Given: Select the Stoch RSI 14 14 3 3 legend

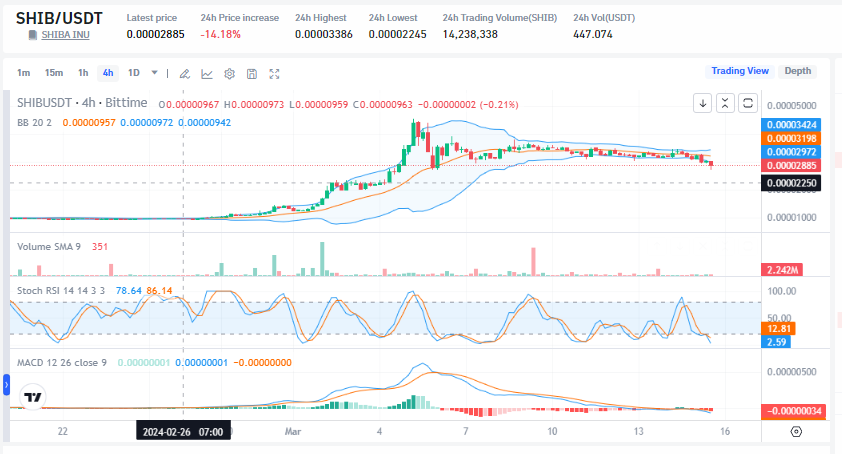Looking at the screenshot, I should (61, 291).
